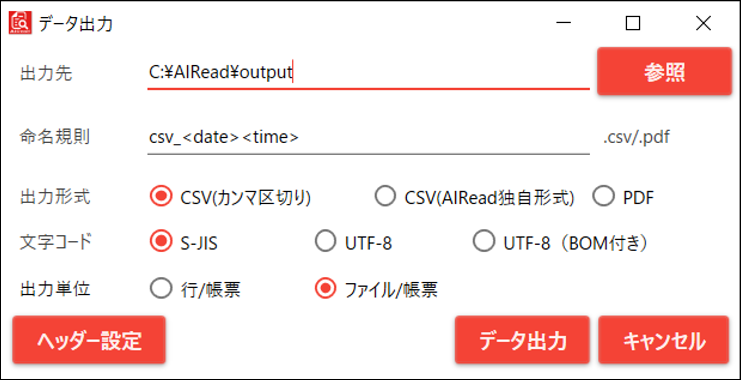Screen dimensions: 741x380
Task: Choose PDF as output format
Action: pyautogui.click(x=623, y=198)
